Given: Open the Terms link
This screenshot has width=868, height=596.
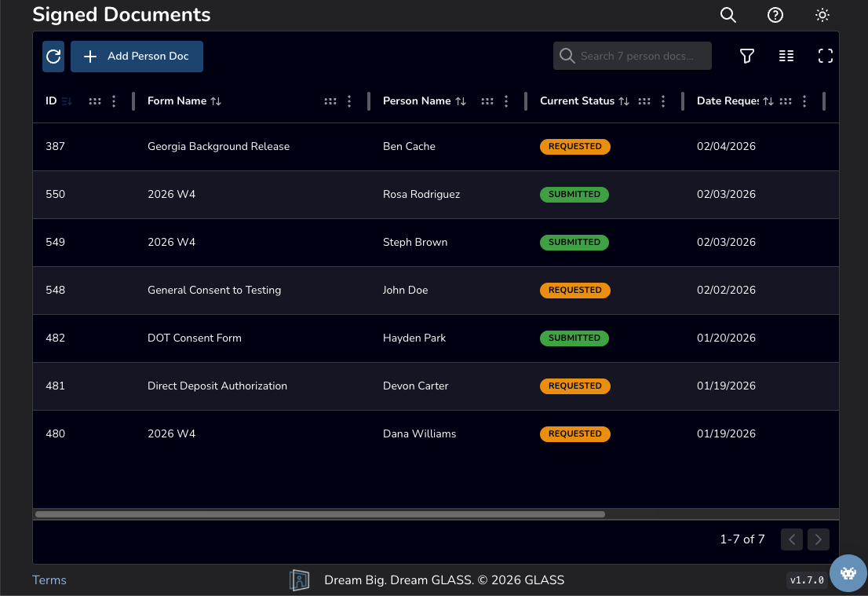Looking at the screenshot, I should (49, 580).
